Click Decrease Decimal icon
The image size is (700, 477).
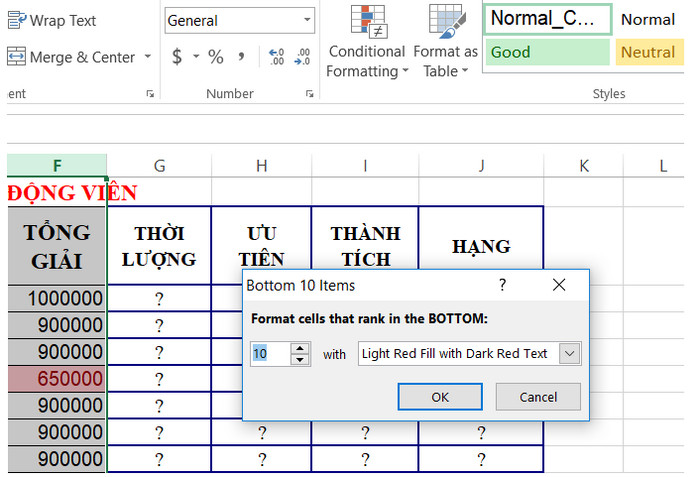pyautogui.click(x=302, y=57)
